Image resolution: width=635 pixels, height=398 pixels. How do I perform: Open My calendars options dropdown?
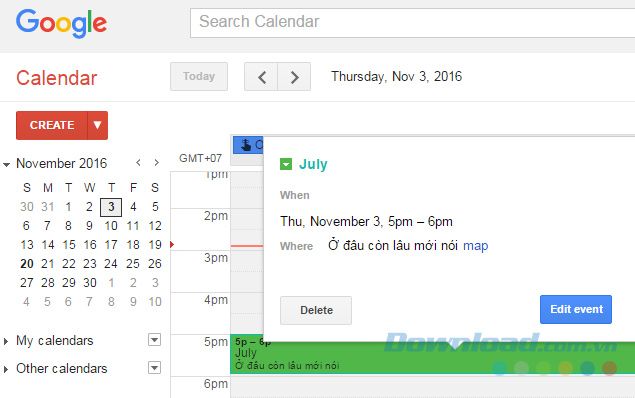tap(154, 340)
